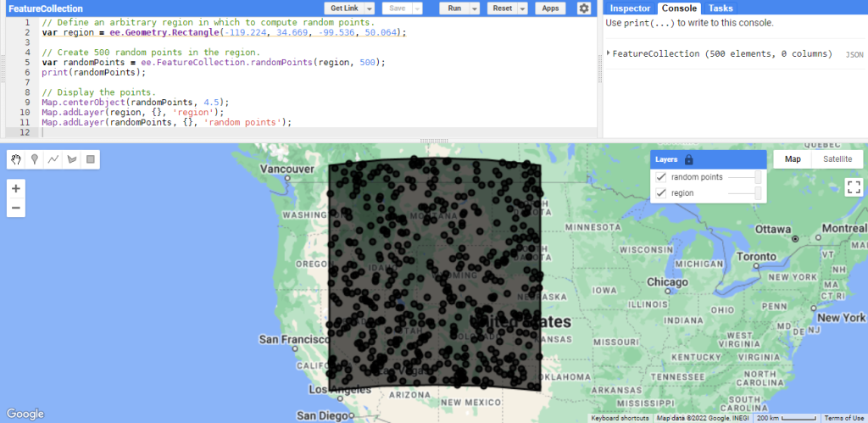Viewport: 868px width, 423px height.
Task: Activate the draw rectangle tool
Action: (x=91, y=159)
